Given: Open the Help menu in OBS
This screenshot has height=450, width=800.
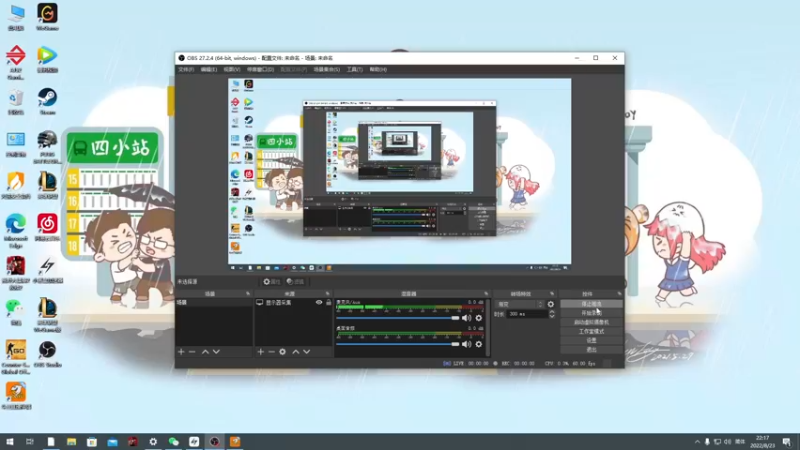Looking at the screenshot, I should coord(378,69).
